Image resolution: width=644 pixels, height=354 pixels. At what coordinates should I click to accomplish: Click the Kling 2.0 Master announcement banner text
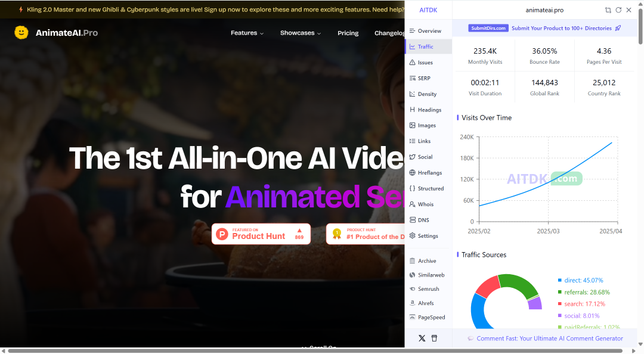[215, 10]
